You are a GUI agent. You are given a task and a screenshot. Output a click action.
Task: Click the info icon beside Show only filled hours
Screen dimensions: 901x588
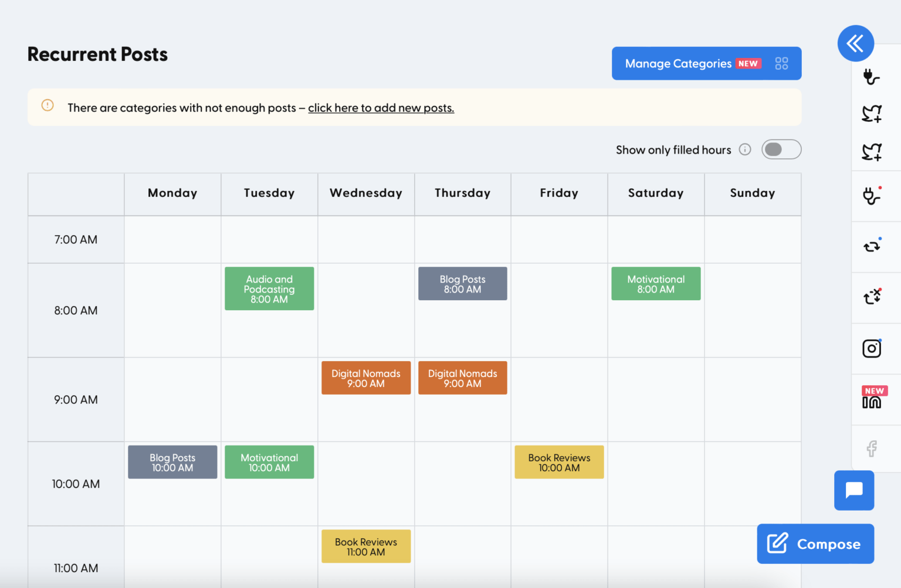(744, 149)
